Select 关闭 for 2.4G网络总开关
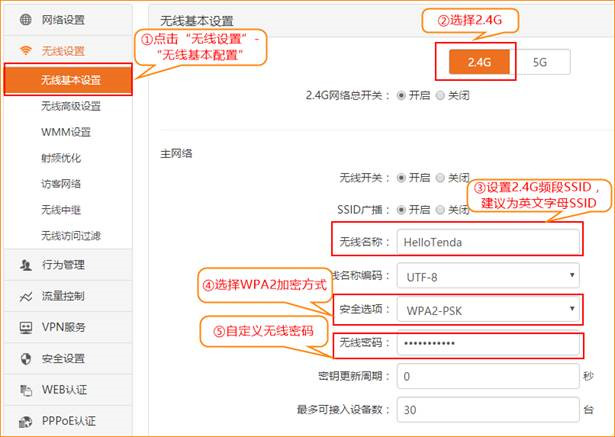615x437 pixels. [441, 96]
